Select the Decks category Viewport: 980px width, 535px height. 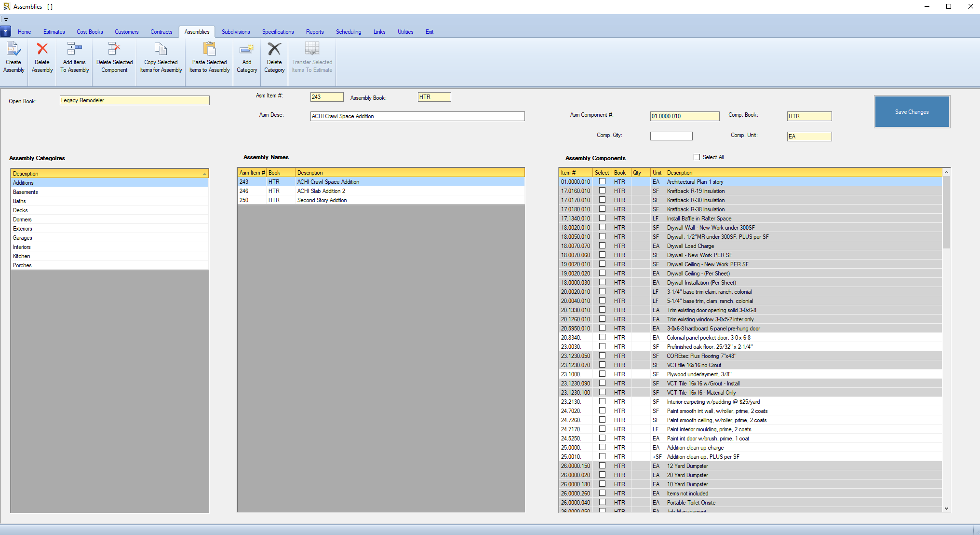[x=109, y=210]
